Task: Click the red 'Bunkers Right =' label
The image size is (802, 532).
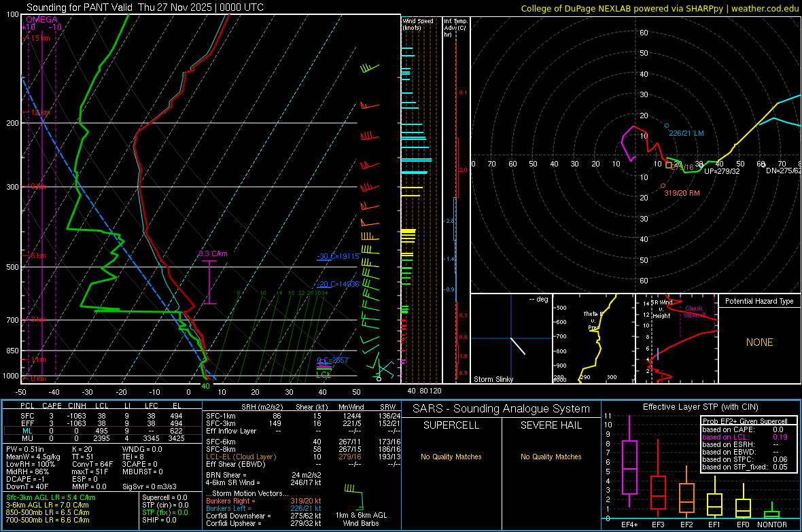Action: 230,501
